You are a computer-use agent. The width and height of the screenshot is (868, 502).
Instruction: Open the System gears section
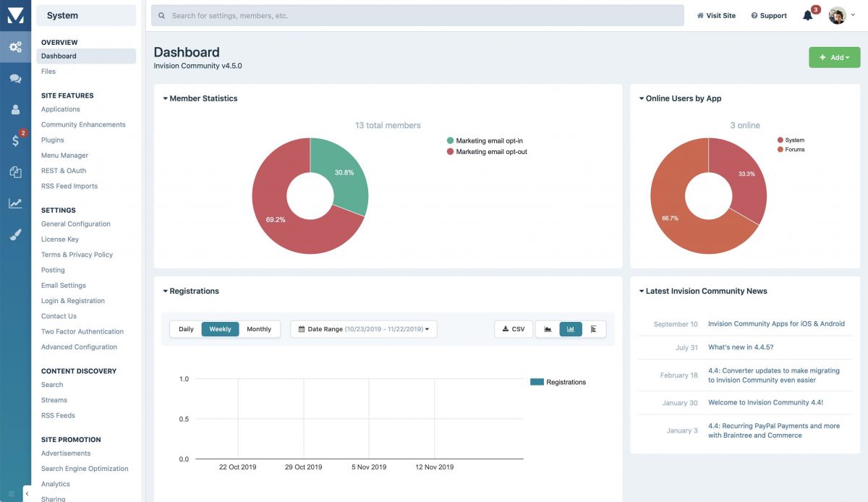pyautogui.click(x=15, y=48)
